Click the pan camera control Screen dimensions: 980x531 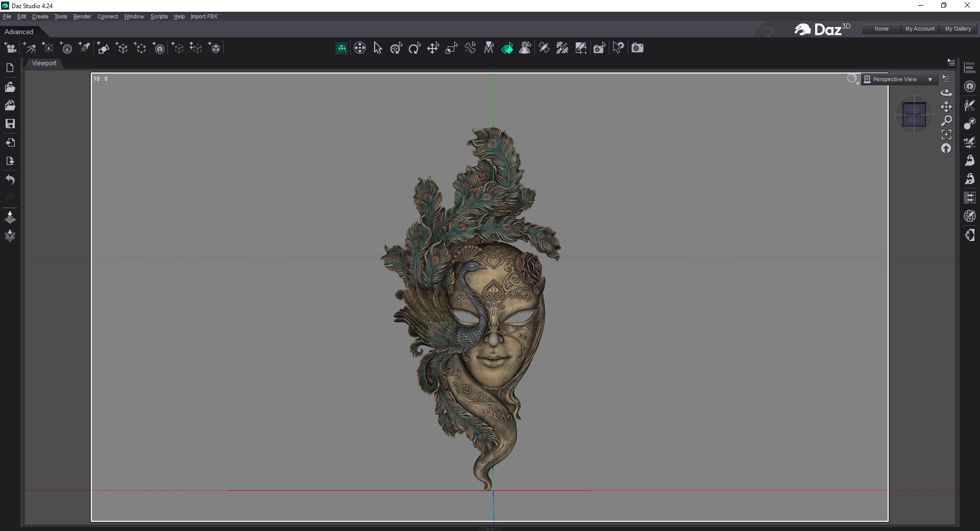point(946,107)
